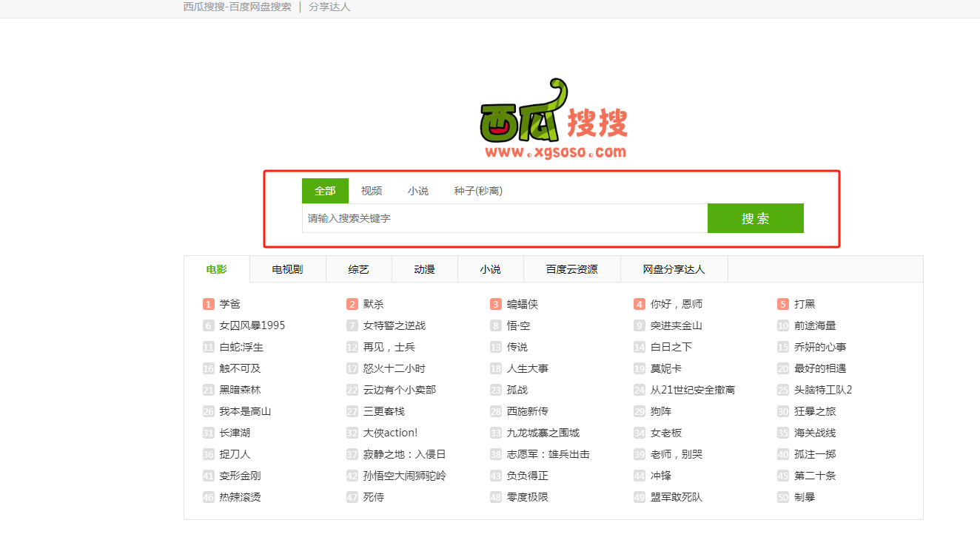Click the green 搜索 button
The width and height of the screenshot is (980, 554).
(x=756, y=218)
